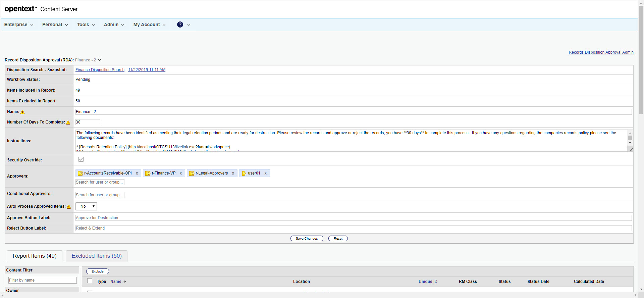Viewport: 644px width, 298px height.
Task: Click the Calculated Date column header
Action: point(589,282)
